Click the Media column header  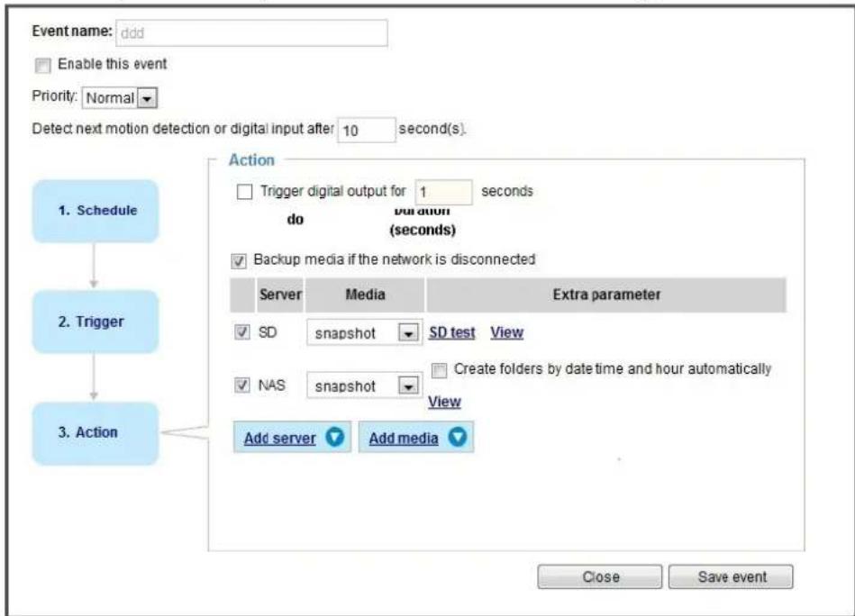coord(365,294)
